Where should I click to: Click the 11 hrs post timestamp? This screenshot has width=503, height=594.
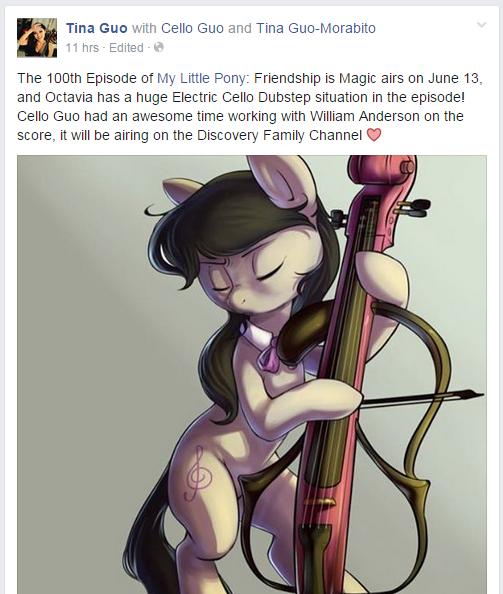tap(82, 48)
